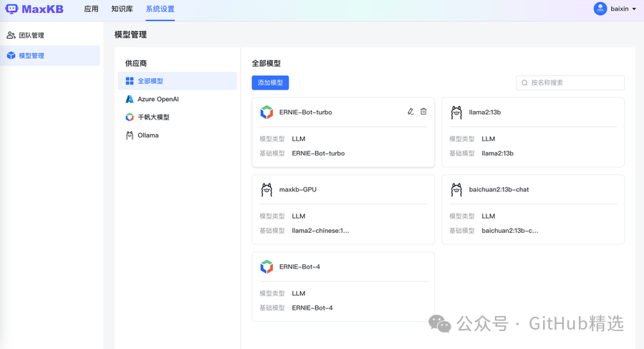Click the llama2:13b card llama icon

(456, 113)
